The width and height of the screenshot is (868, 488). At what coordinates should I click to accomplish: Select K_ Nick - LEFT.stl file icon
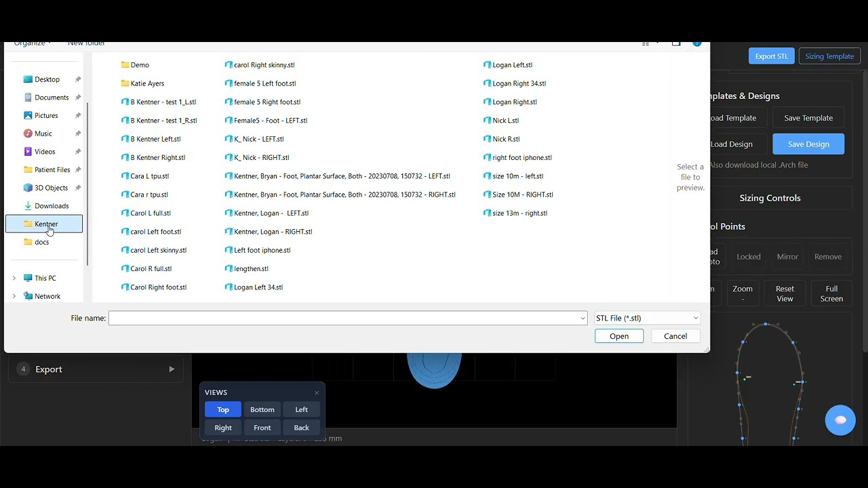pos(229,139)
